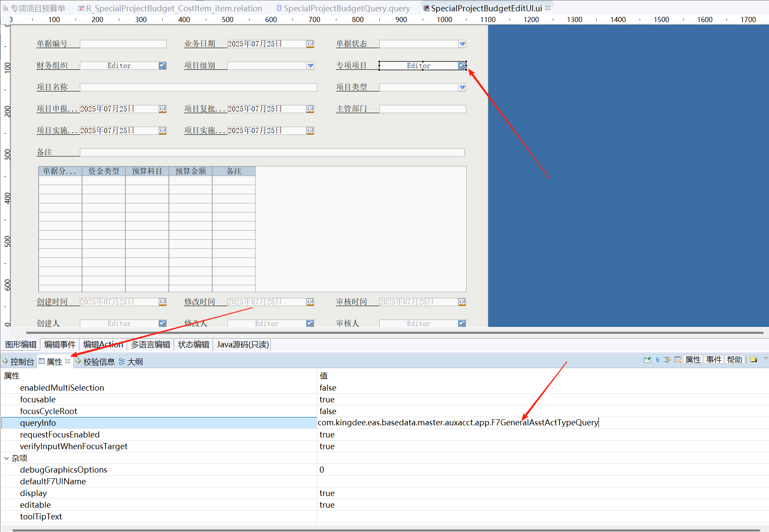Expand the 单据状态 dropdown
This screenshot has width=769, height=532.
(x=462, y=44)
